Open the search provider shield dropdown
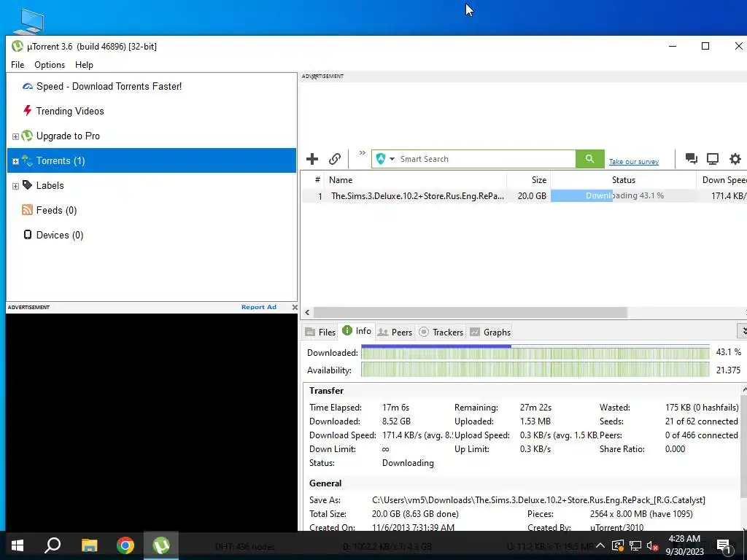The width and height of the screenshot is (747, 560). pos(385,159)
